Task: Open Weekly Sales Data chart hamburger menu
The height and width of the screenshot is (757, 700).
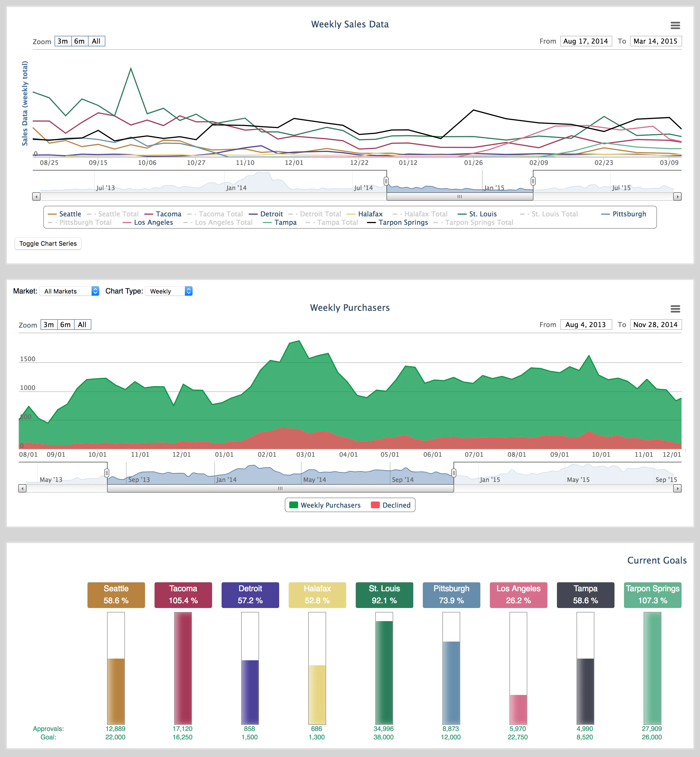Action: (x=675, y=25)
